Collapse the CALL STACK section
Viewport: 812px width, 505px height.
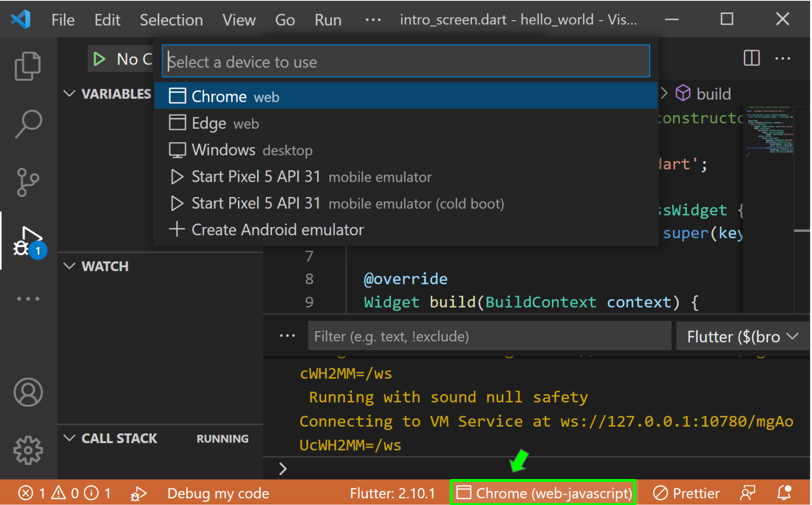(x=69, y=438)
